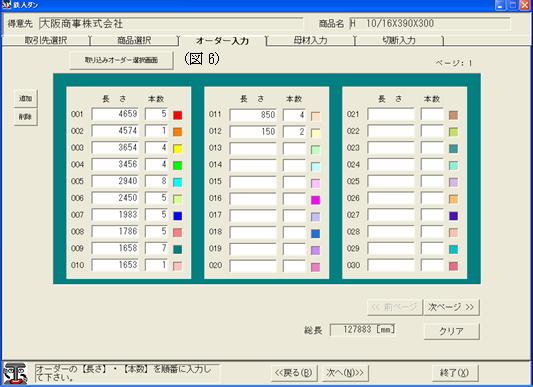Screen dimensions: 533x387
Task: Click the 終了(X) button
Action: (x=454, y=373)
